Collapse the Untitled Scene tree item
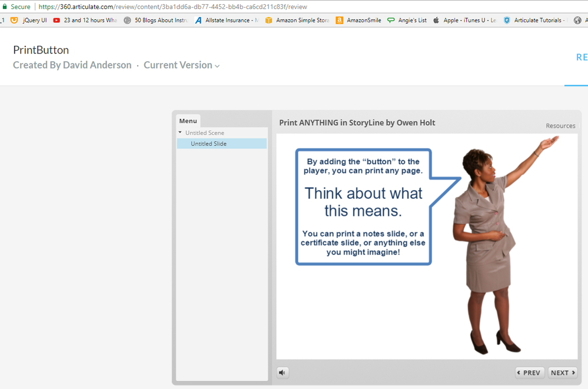 (181, 133)
